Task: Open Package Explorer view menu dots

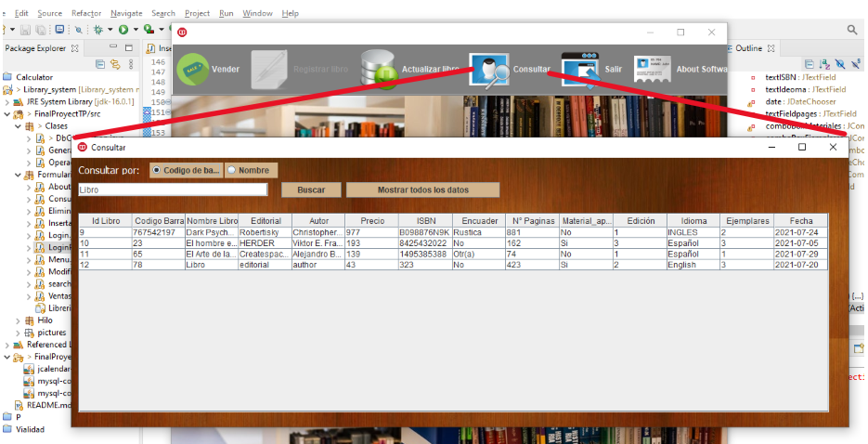Action: pyautogui.click(x=131, y=64)
